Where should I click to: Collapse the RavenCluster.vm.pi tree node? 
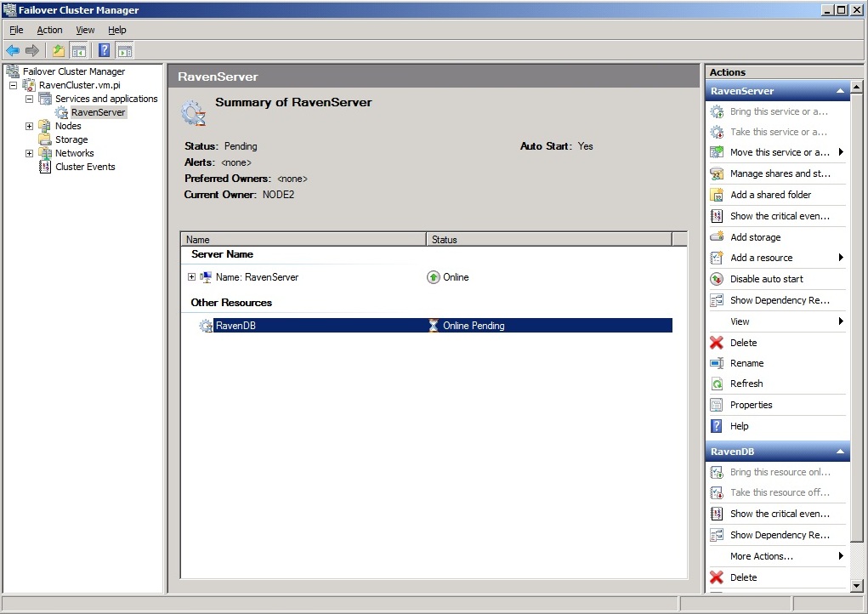pyautogui.click(x=14, y=85)
